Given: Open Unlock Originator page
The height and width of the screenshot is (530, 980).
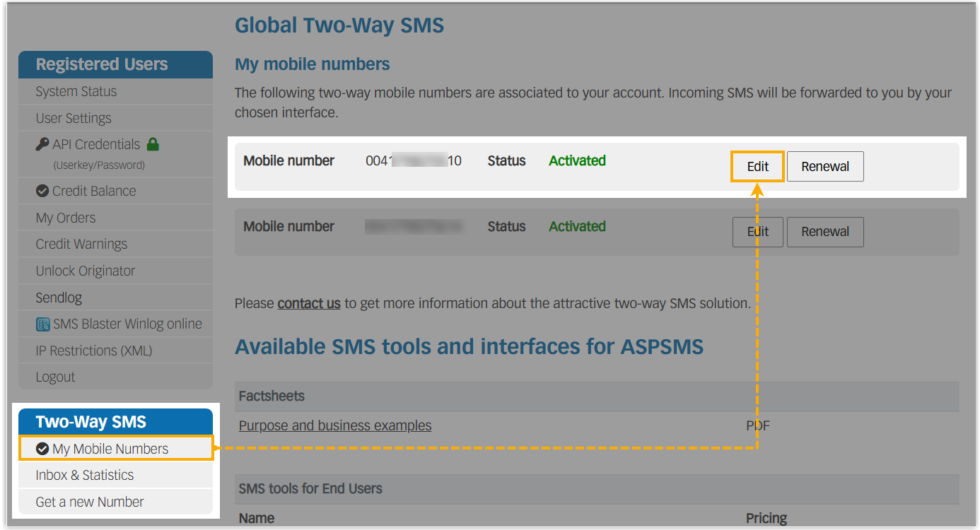Looking at the screenshot, I should (86, 271).
